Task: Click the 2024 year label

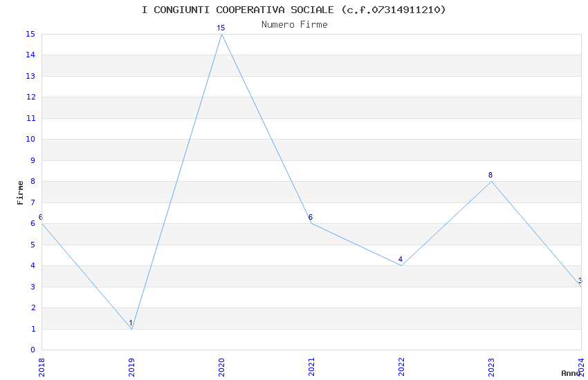Action: pyautogui.click(x=581, y=368)
